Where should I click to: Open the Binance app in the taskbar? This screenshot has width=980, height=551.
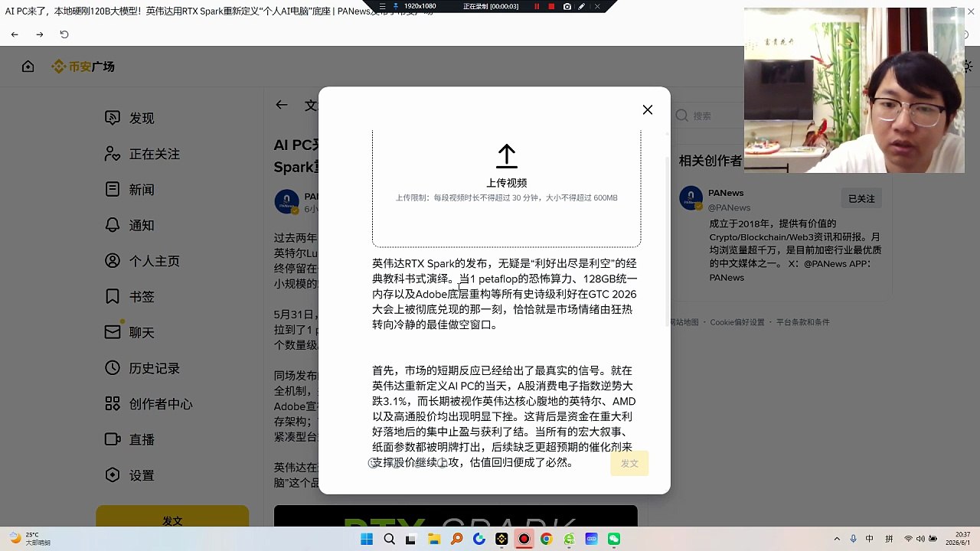(x=501, y=539)
